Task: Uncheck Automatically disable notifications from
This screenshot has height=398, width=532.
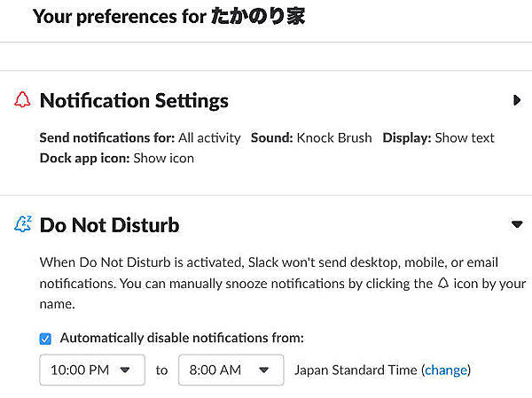Action: [45, 339]
